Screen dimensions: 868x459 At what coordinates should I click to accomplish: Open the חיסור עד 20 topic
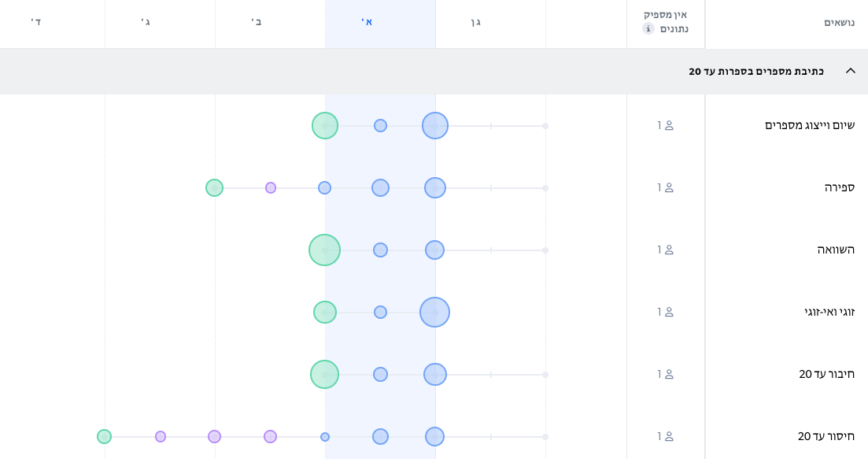tap(826, 436)
